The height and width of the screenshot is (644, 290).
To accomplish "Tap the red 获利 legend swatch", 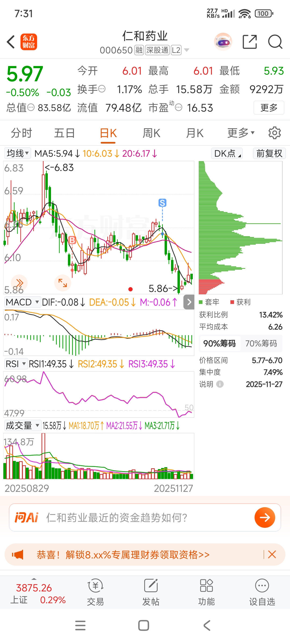I will (x=232, y=302).
